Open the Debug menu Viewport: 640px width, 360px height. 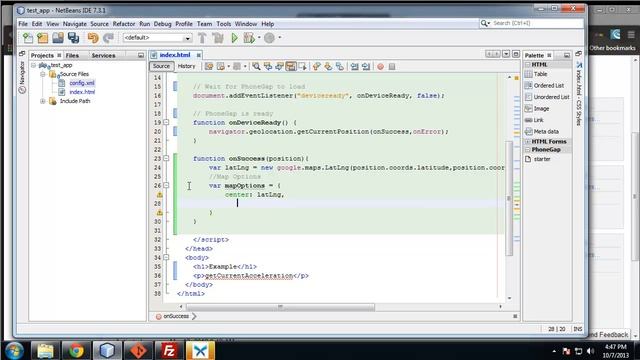coord(162,24)
